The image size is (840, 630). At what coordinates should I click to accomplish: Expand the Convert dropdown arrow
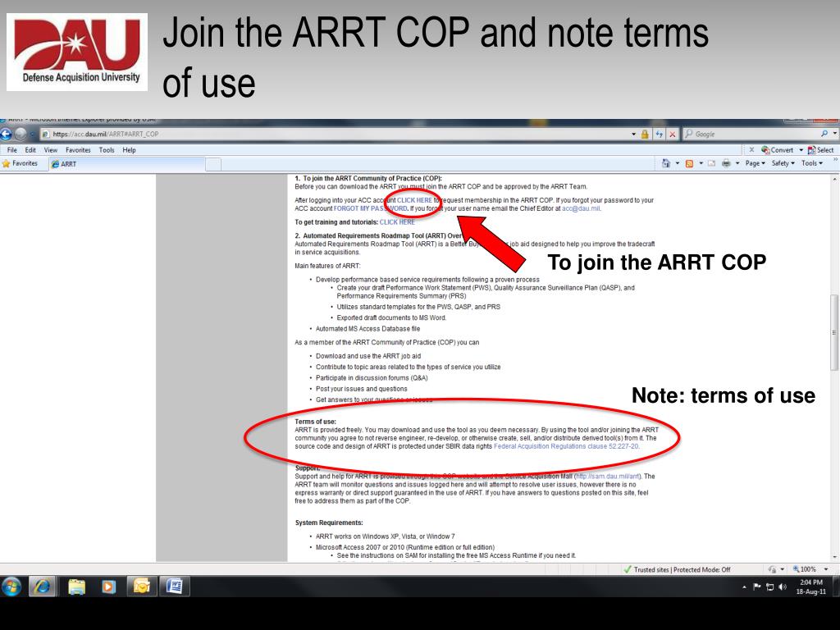tap(801, 150)
